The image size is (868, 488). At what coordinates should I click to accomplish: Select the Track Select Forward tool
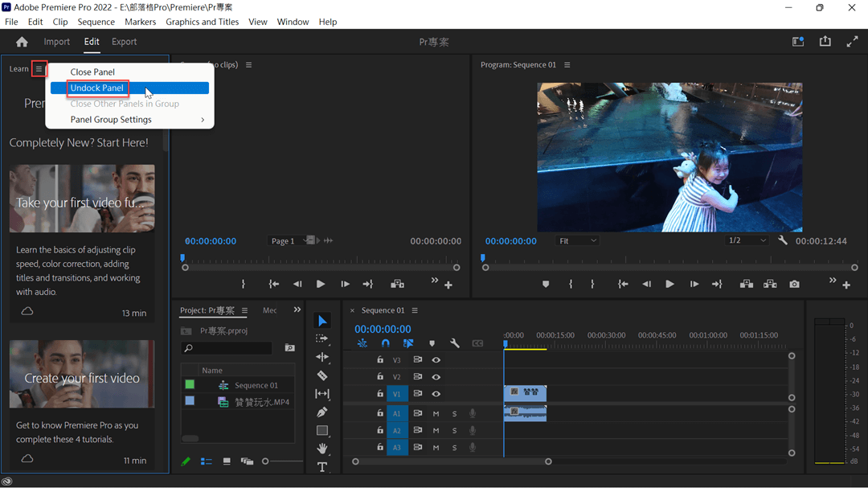322,338
